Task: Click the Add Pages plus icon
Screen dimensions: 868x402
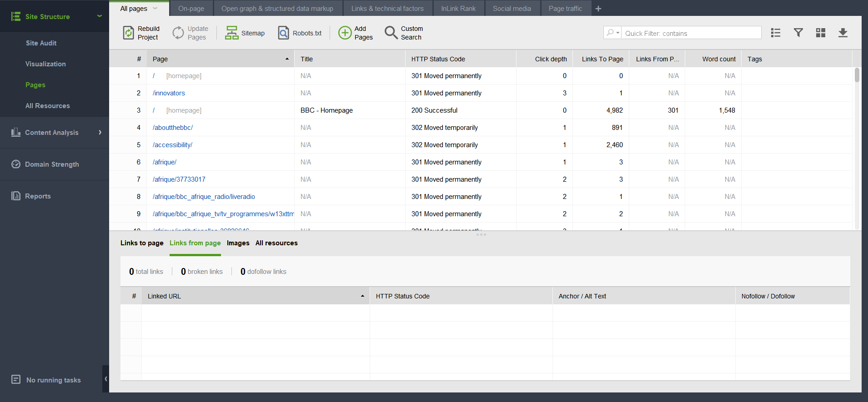Action: coord(345,33)
